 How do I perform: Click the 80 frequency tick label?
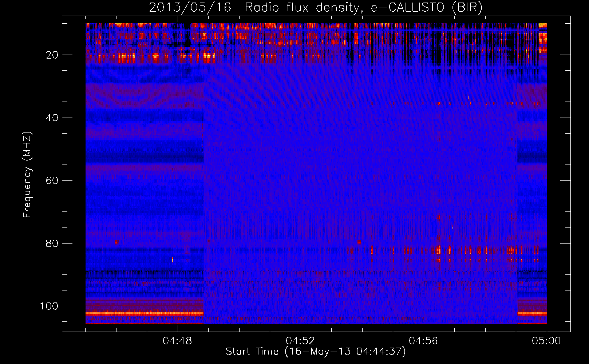coord(52,244)
